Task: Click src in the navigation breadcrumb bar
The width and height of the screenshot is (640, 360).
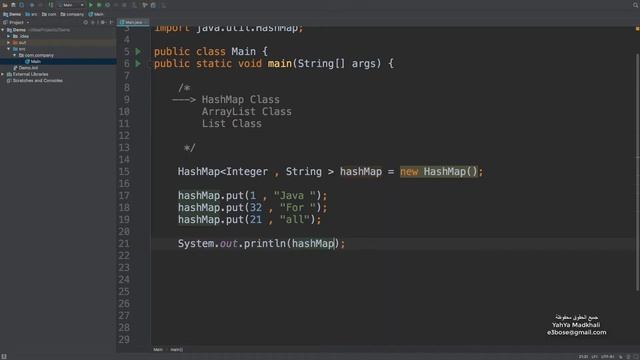Action: 31,14
